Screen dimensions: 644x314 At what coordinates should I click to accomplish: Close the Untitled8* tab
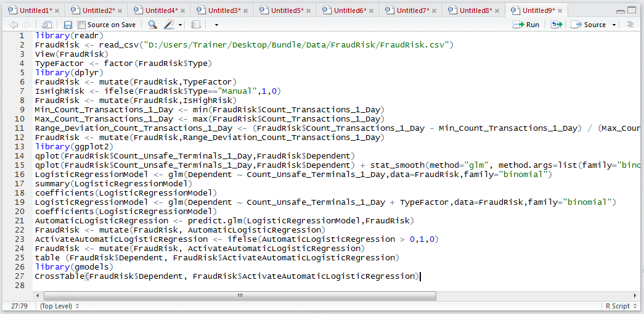point(497,10)
